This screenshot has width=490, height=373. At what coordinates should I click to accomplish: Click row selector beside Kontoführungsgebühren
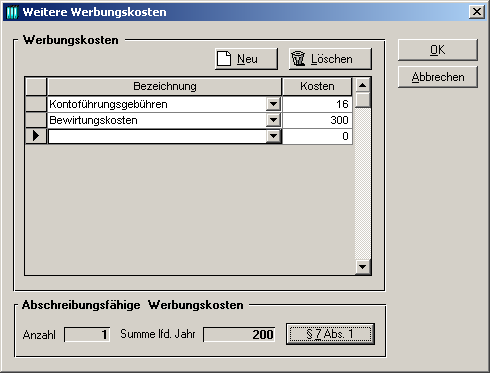tap(36, 104)
